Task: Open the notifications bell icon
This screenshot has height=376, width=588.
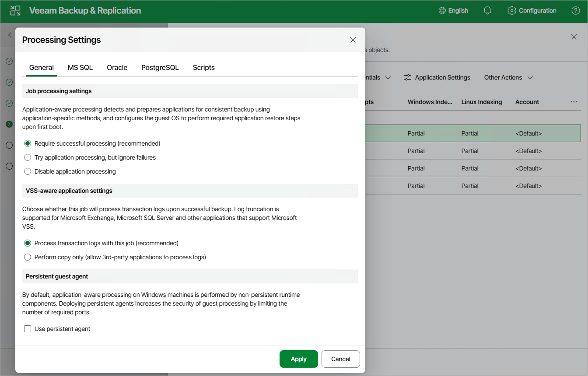Action: [487, 11]
